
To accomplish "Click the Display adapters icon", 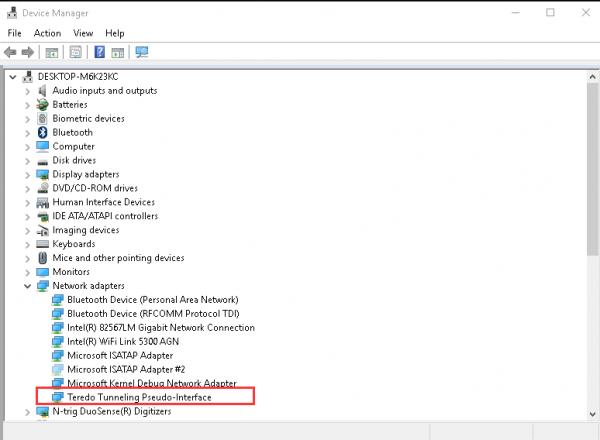I will [42, 174].
